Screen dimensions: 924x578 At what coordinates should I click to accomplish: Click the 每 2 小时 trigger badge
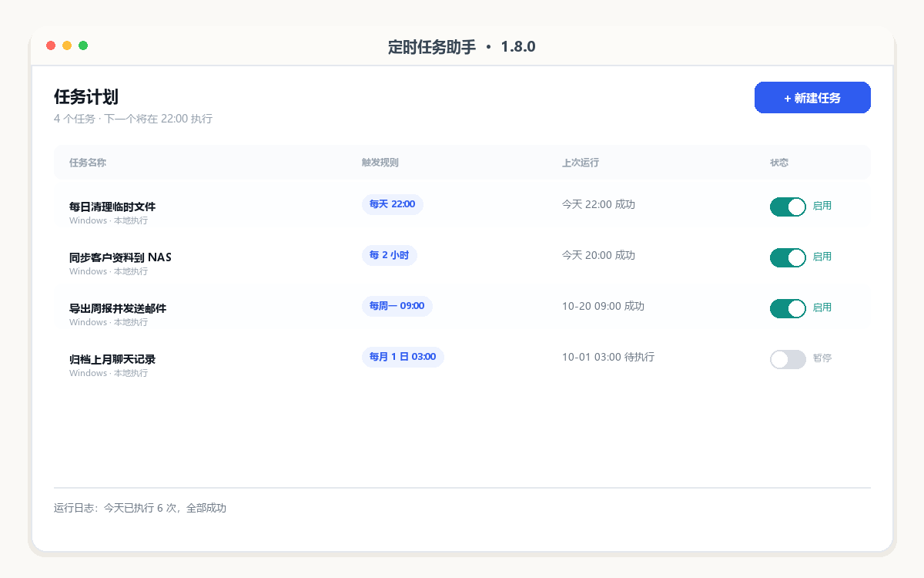pos(389,255)
